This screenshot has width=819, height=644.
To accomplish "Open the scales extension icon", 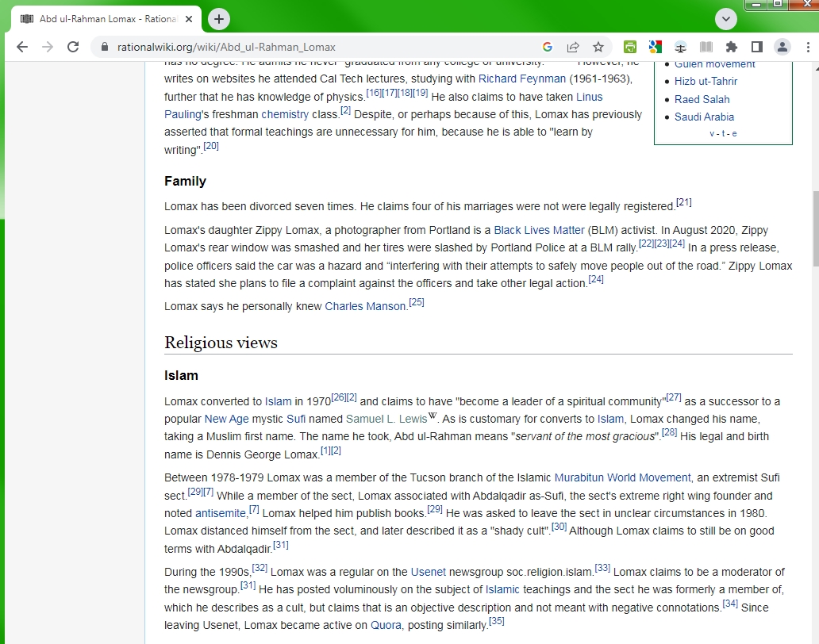I will [x=681, y=47].
